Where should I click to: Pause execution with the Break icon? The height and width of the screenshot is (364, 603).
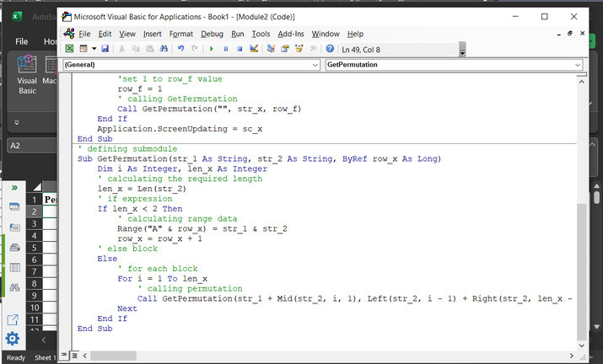226,49
